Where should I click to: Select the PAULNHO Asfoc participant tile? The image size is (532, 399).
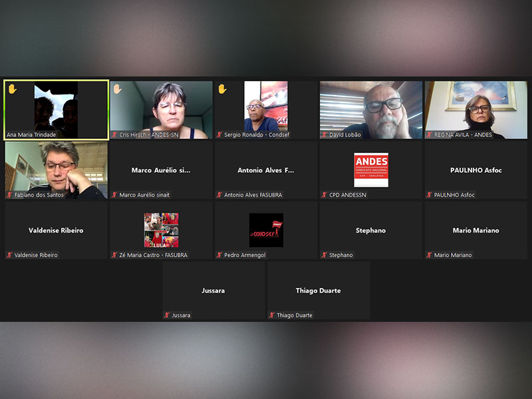point(476,170)
